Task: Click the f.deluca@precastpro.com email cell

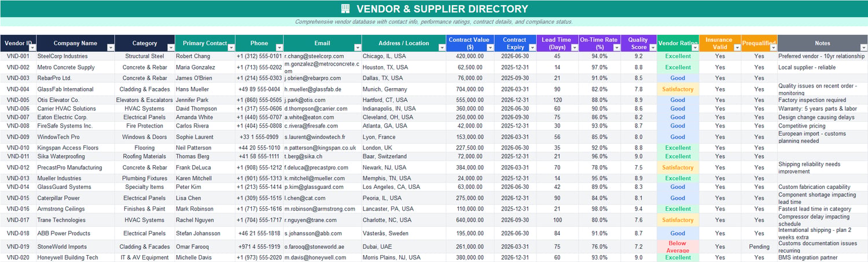Action: click(x=323, y=168)
